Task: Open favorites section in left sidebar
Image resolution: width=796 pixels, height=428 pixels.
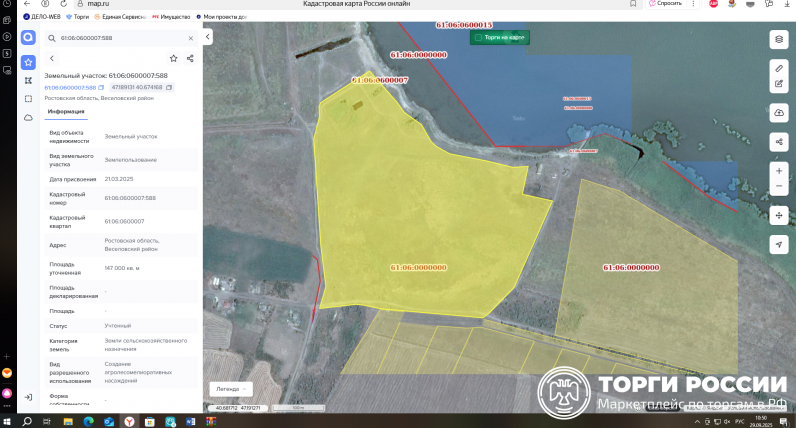Action: pyautogui.click(x=28, y=62)
